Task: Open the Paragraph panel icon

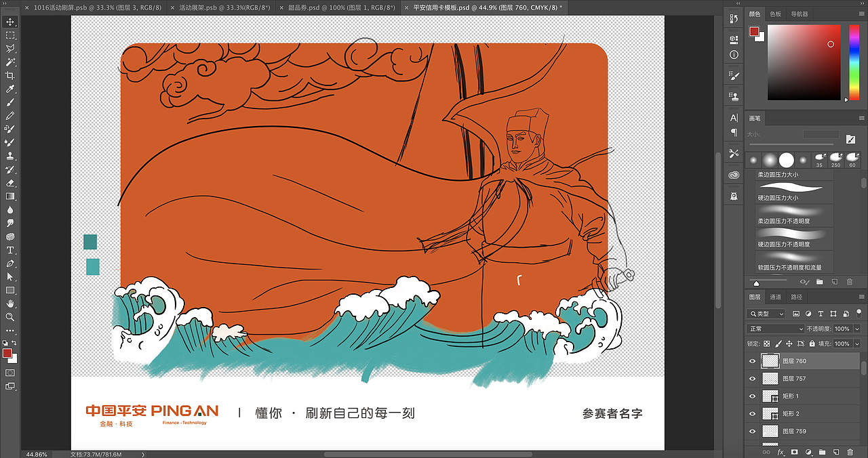Action: [734, 133]
